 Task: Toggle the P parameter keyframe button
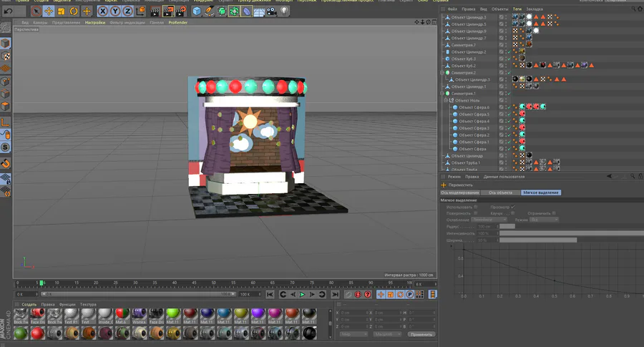pos(409,295)
